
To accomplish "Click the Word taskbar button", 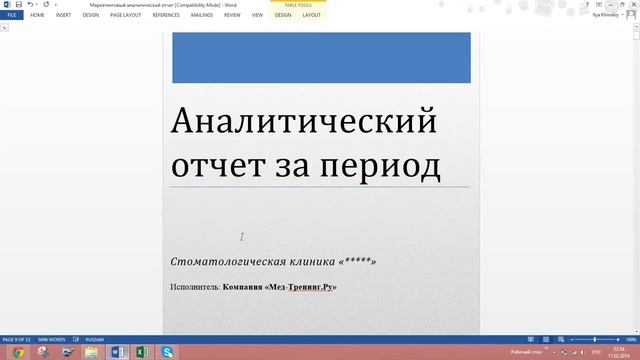I will (118, 352).
